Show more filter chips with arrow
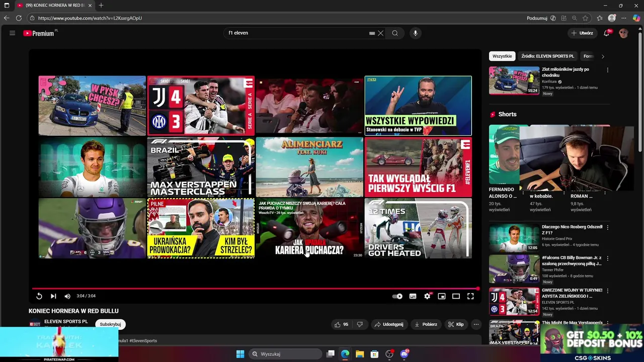 603,56
